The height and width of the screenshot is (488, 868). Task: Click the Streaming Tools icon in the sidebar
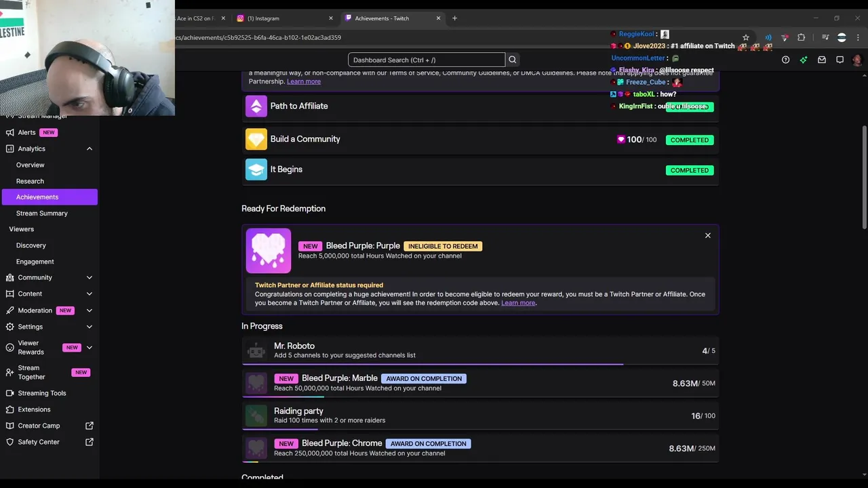9,393
